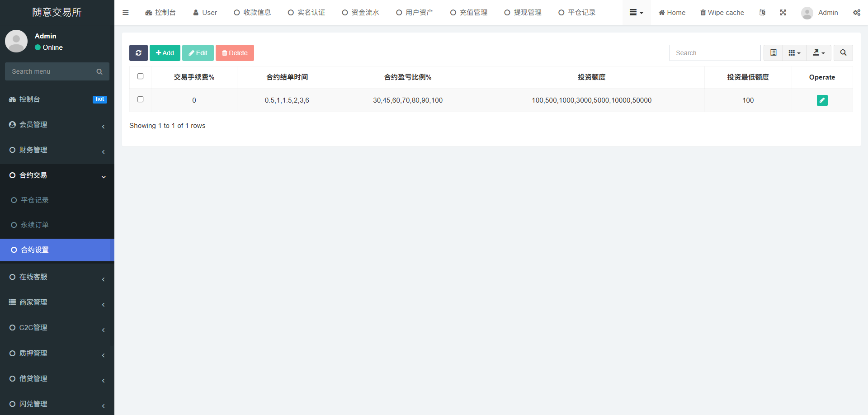Toggle the sidebar hamburger menu icon
Image resolution: width=868 pixels, height=415 pixels.
[x=126, y=13]
